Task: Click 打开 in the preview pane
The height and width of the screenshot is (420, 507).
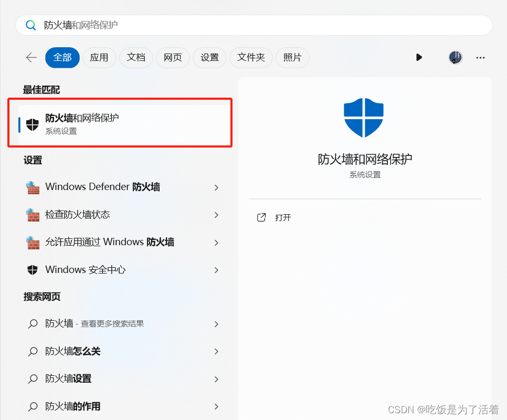Action: click(283, 217)
